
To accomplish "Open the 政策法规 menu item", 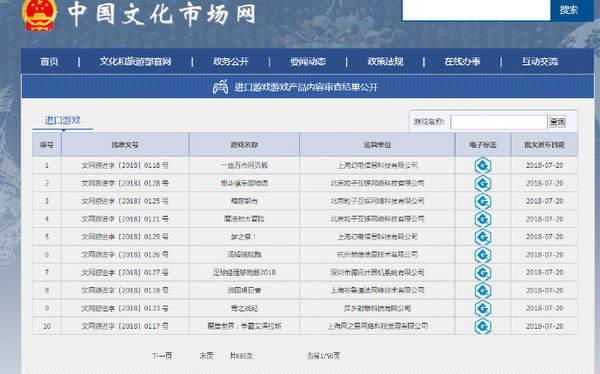I will click(385, 61).
